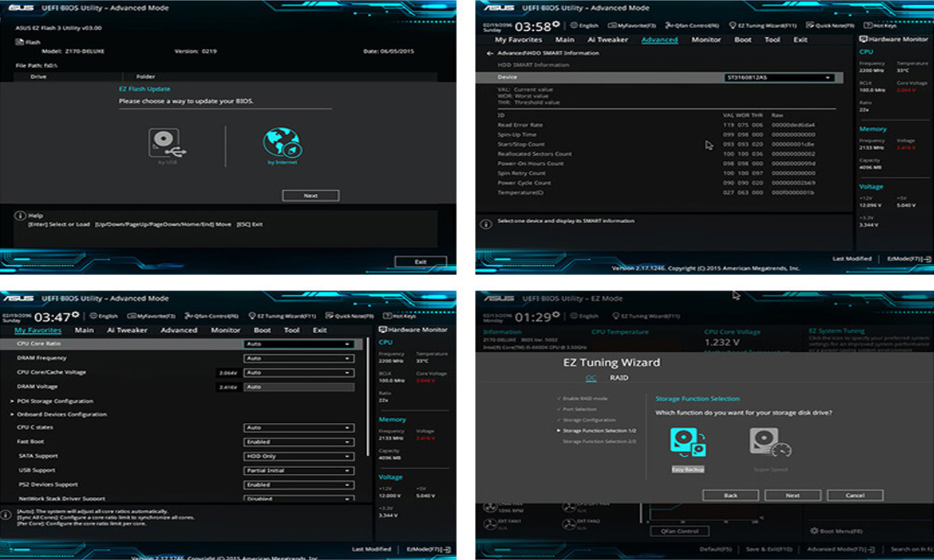Click Last Modified on the HDD SMART screen
This screenshot has width=934, height=560.
tap(852, 258)
